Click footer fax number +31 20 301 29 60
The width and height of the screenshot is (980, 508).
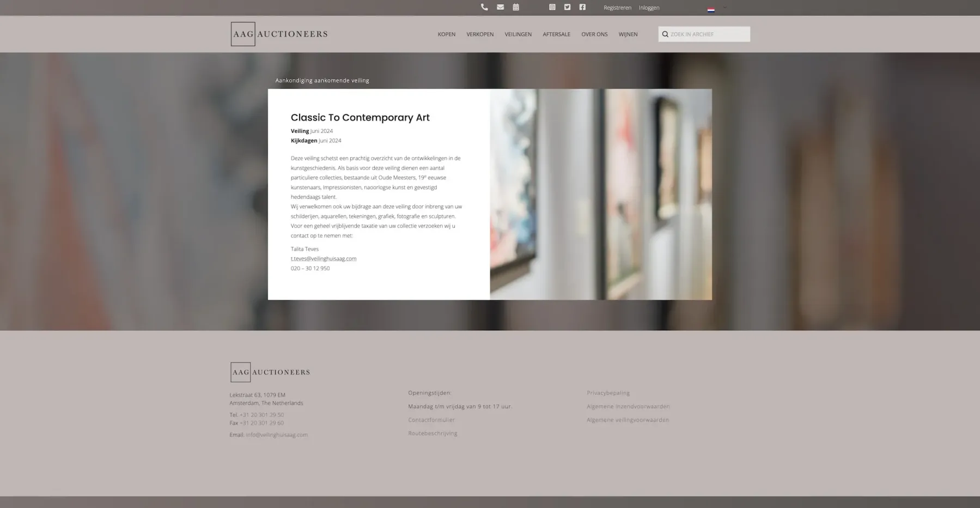pos(261,423)
